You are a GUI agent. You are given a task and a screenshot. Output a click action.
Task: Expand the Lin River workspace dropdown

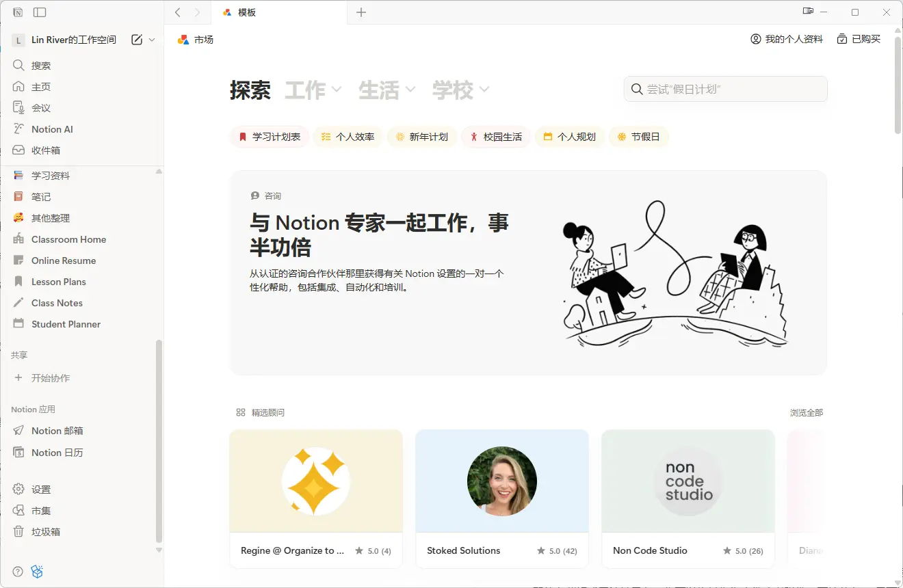pos(152,40)
